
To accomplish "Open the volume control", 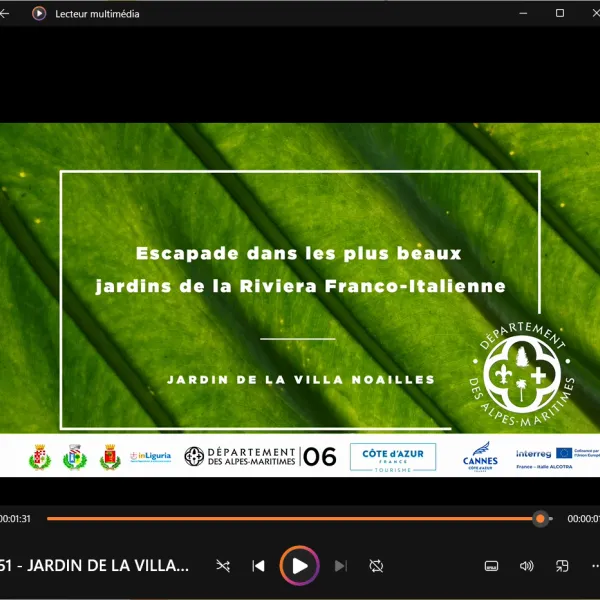I will 527,566.
